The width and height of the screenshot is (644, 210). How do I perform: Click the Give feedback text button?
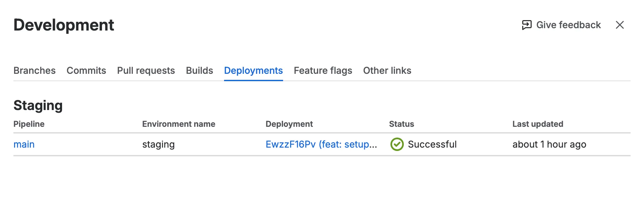click(569, 24)
